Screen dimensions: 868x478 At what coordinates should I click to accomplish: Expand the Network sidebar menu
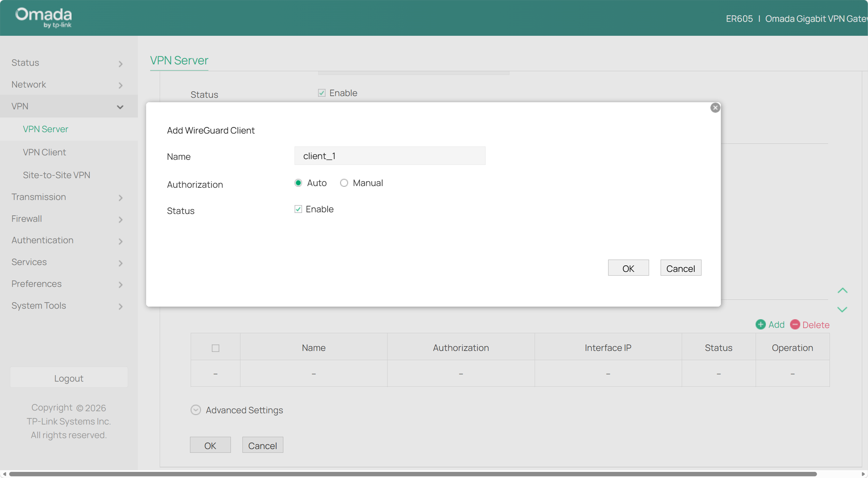[x=69, y=85]
